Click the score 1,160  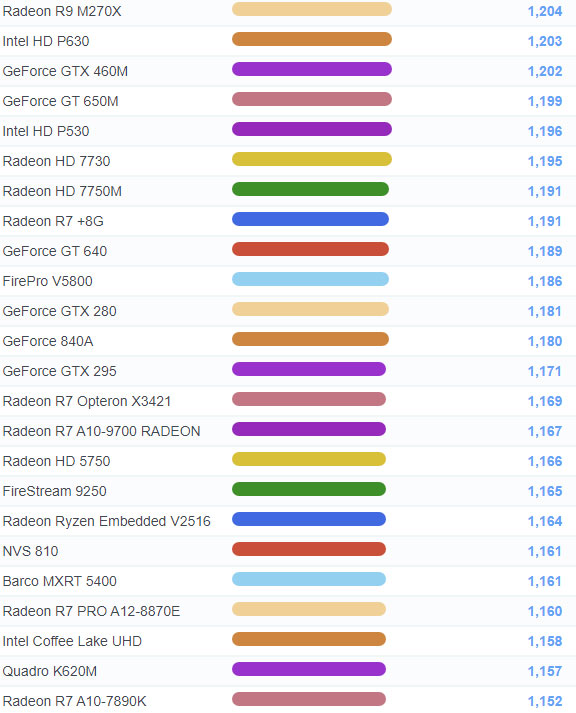pos(545,612)
